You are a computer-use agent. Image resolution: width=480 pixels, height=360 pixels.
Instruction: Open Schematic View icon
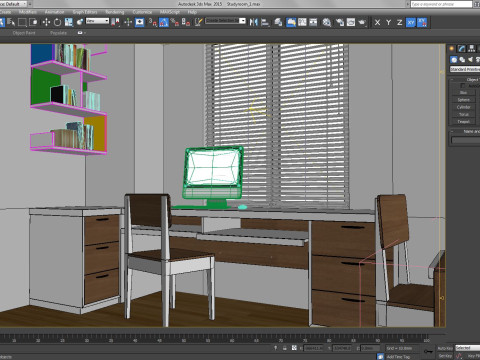coord(313,22)
